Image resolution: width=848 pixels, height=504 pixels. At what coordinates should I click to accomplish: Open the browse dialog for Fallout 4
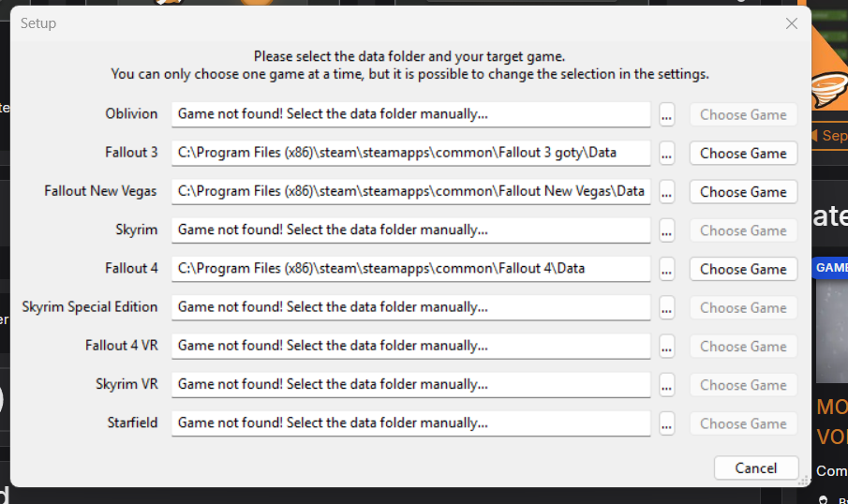(x=667, y=269)
